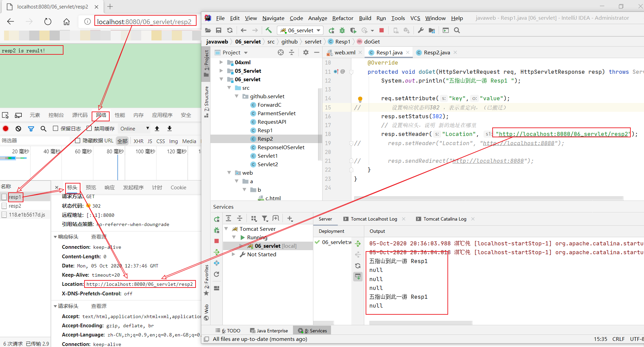
Task: Collapse the 06_servlet module
Action: click(221, 79)
